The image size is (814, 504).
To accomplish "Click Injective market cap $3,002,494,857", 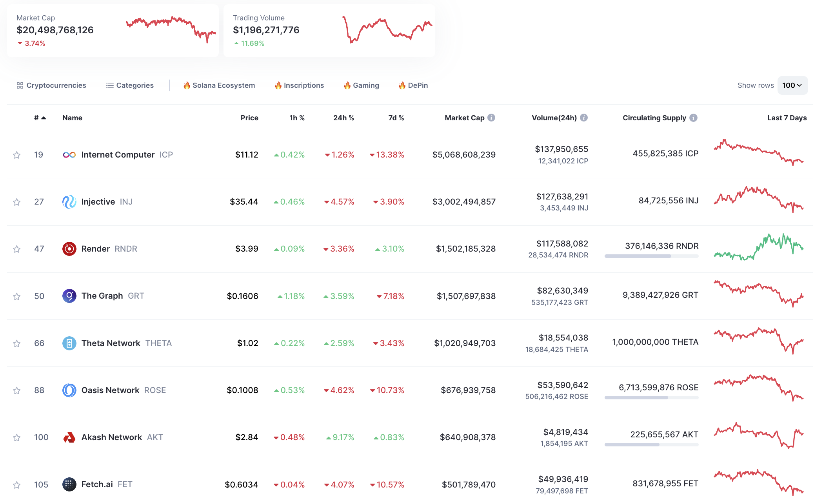I will pos(464,202).
